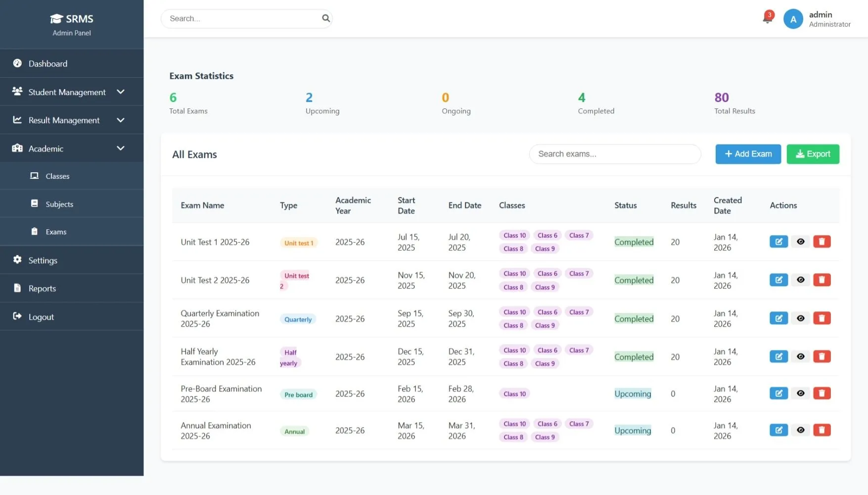Click the Class 10 tag on Pre-Board row
Image resolution: width=868 pixels, height=495 pixels.
tap(514, 393)
